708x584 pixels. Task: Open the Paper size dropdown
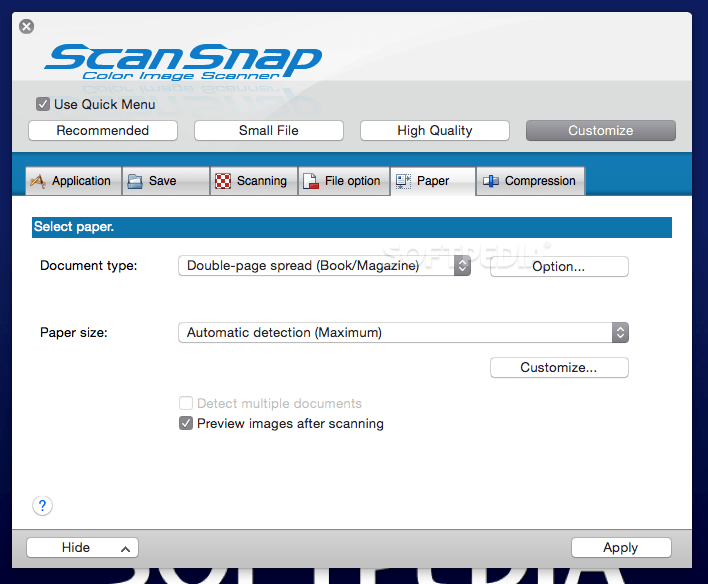(x=403, y=332)
